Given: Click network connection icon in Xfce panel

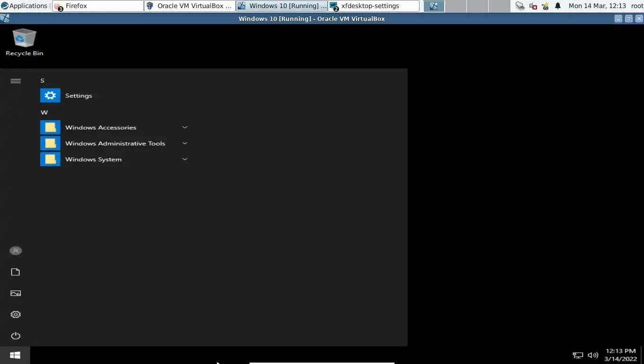Looking at the screenshot, I should tap(520, 6).
